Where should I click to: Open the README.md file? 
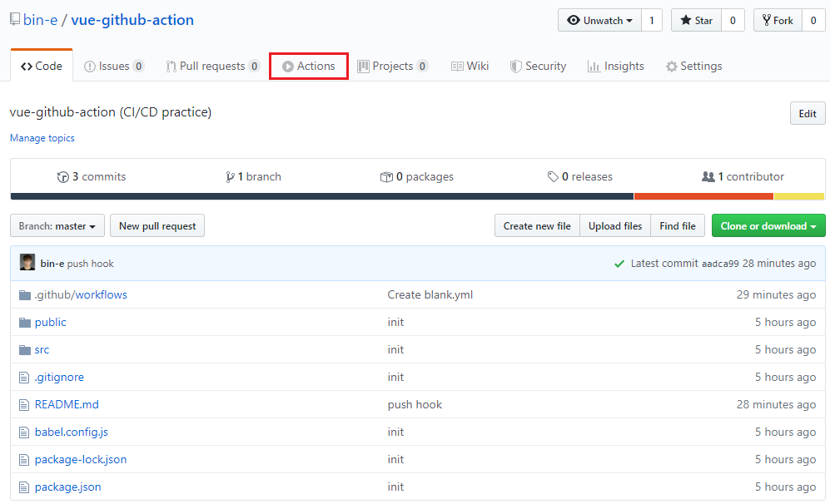[x=67, y=405]
